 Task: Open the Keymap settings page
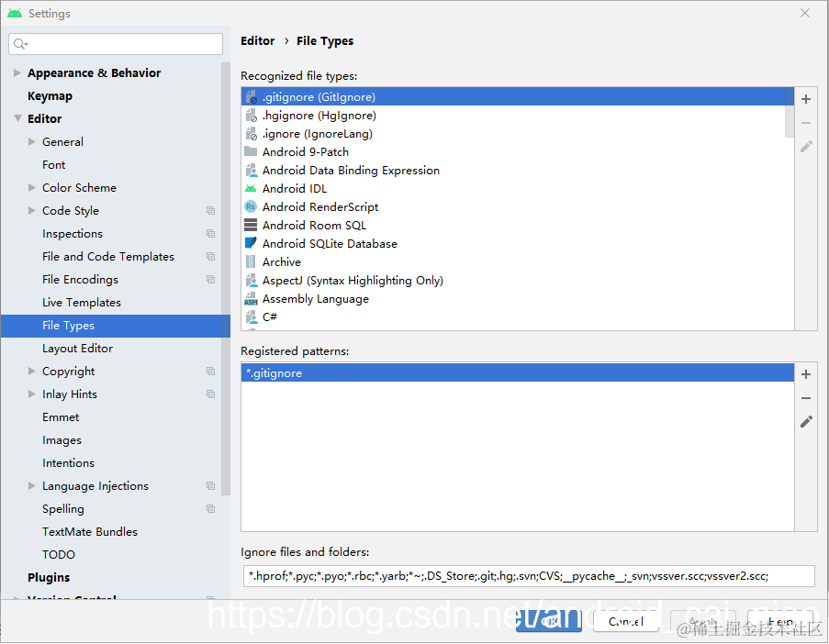pos(50,96)
